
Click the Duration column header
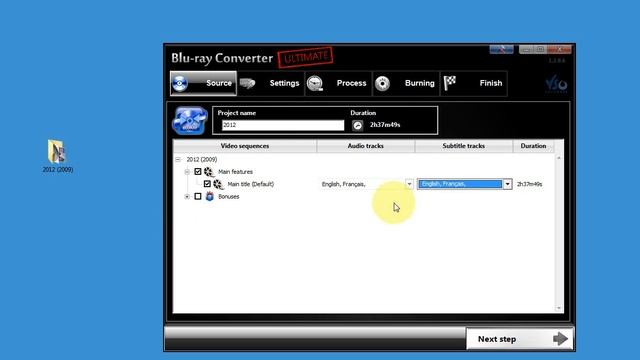point(533,146)
